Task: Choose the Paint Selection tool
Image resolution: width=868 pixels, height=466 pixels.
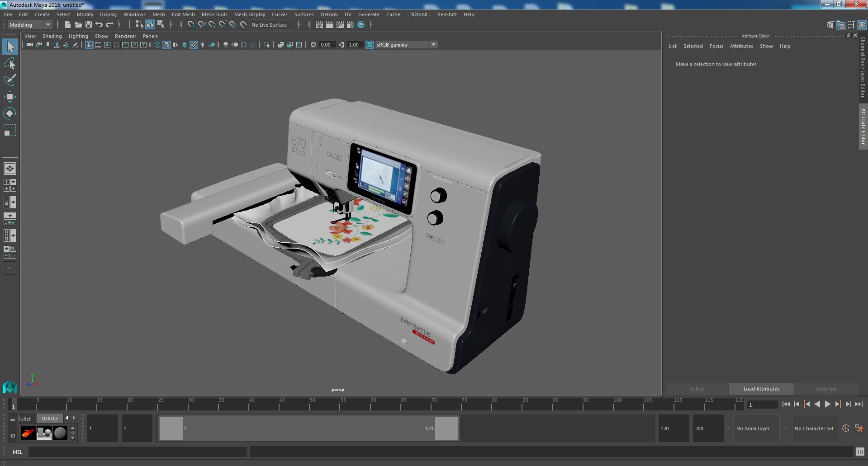Action: pos(10,80)
